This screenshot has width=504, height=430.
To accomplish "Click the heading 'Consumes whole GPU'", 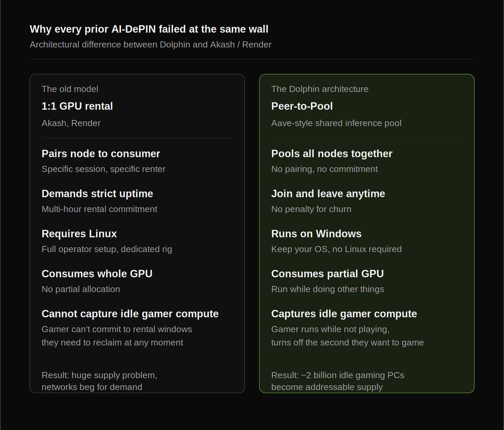I will (97, 274).
